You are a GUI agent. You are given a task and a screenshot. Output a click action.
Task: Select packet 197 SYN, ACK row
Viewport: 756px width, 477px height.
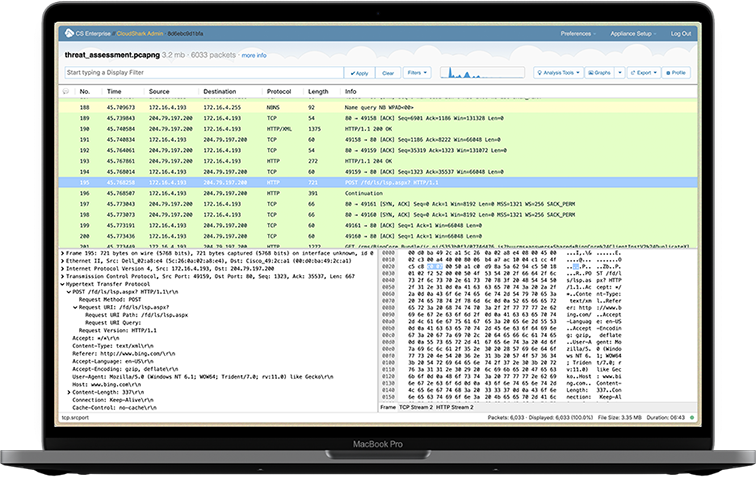pyautogui.click(x=378, y=204)
